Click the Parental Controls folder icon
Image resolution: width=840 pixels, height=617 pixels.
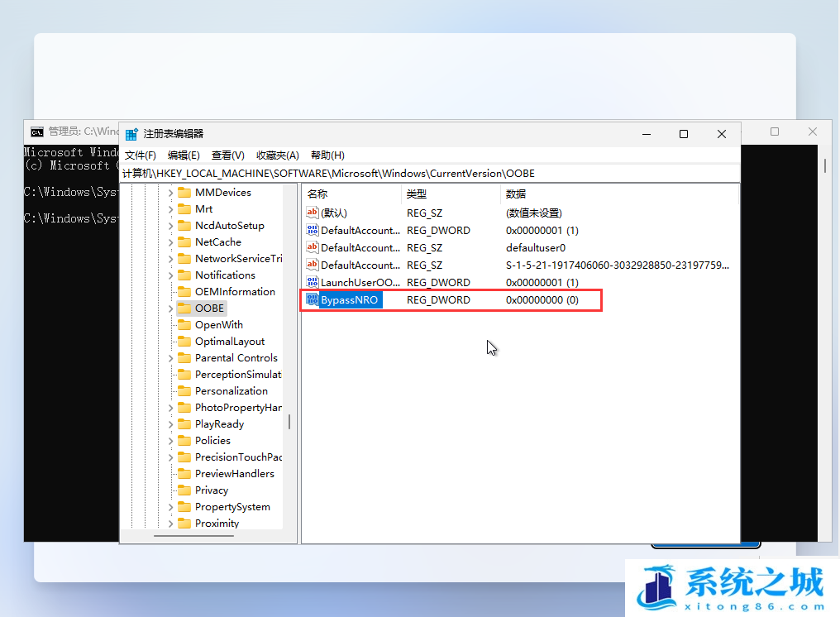[184, 358]
